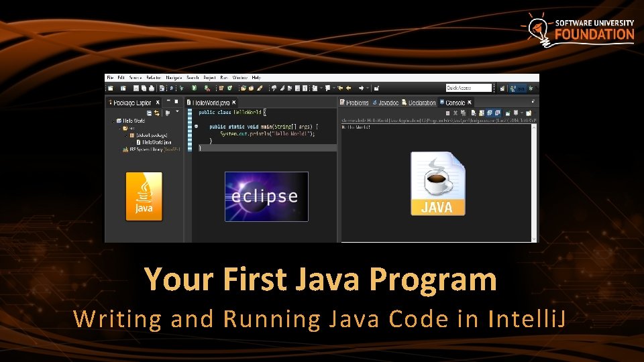
Task: Collapse the main method fold marker
Action: [197, 127]
